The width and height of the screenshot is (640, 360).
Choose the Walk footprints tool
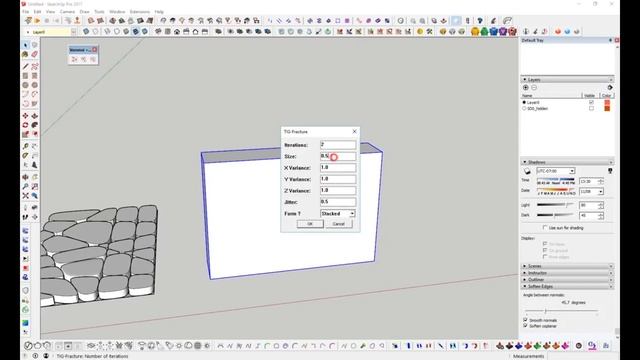click(x=26, y=217)
